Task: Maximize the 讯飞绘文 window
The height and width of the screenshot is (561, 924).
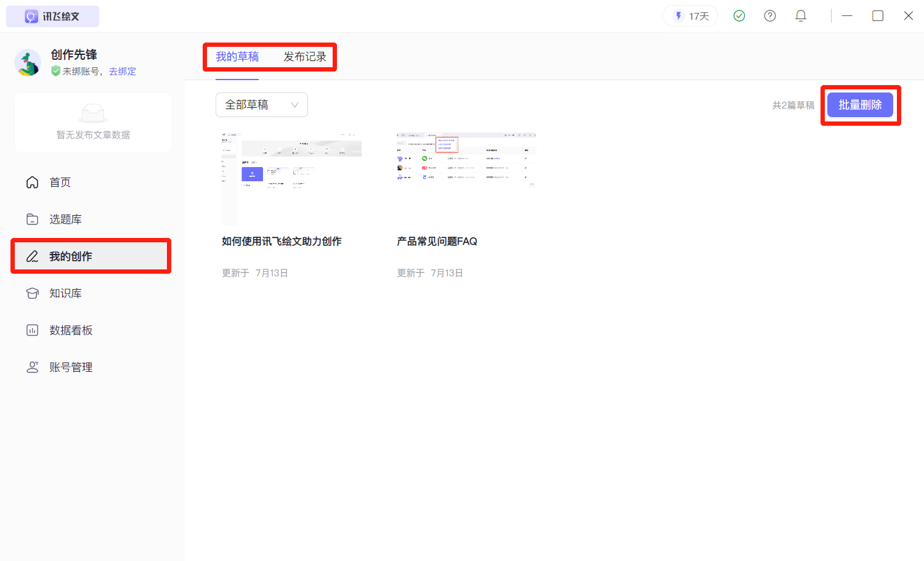Action: tap(878, 16)
